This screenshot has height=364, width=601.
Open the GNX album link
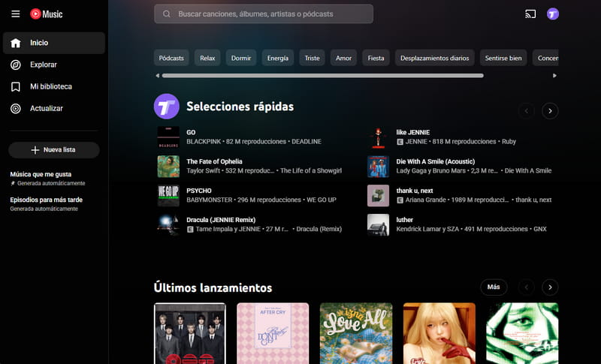[x=540, y=229]
